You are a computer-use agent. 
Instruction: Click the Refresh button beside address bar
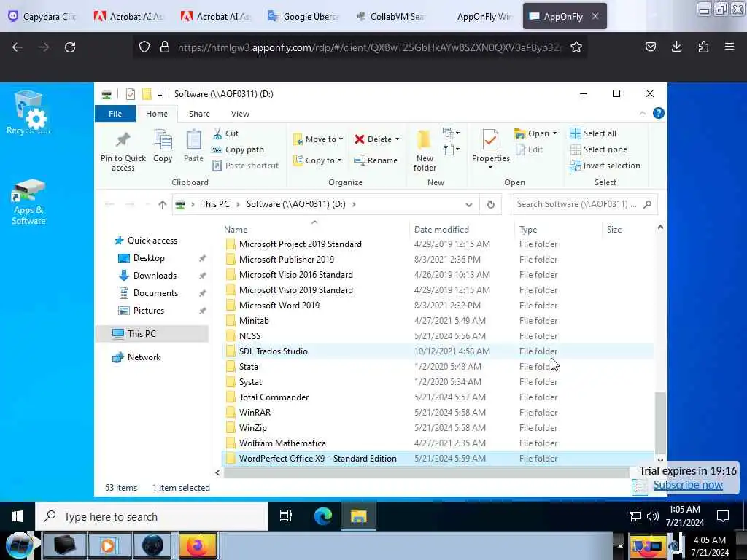click(x=491, y=204)
